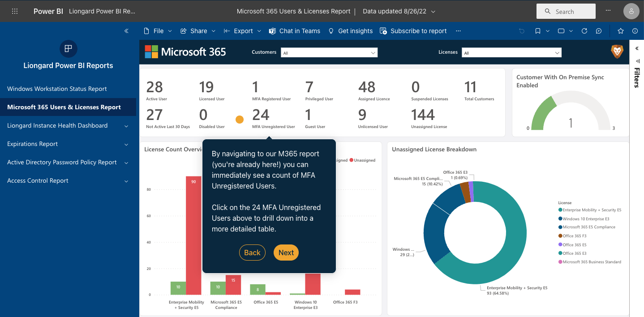Open the Expirations Report
This screenshot has height=317, width=644.
(33, 144)
